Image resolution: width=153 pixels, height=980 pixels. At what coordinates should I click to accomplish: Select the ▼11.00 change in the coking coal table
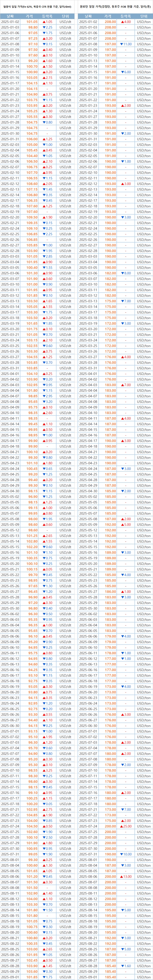(x=125, y=44)
